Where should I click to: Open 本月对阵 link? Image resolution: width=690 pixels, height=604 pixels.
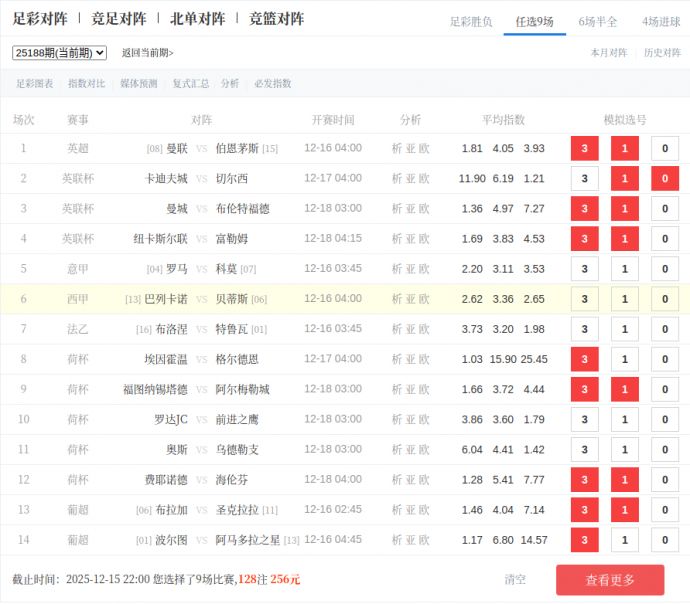[x=608, y=53]
